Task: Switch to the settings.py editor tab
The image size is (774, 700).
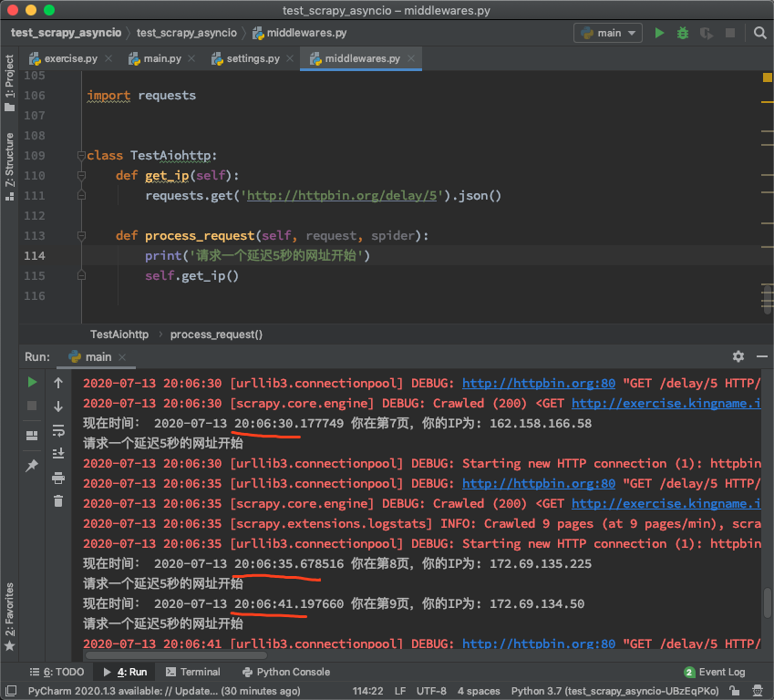Action: point(245,58)
